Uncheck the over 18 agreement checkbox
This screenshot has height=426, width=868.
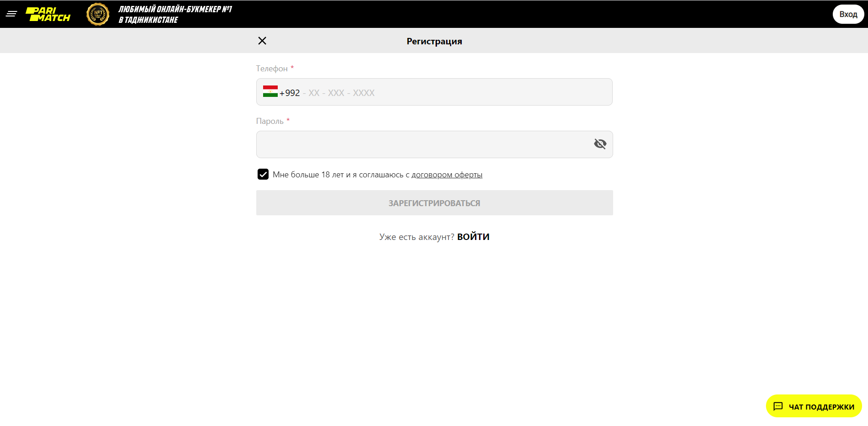coord(263,174)
